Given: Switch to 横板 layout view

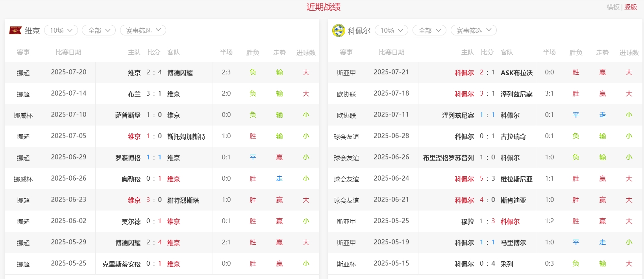Looking at the screenshot, I should coord(613,7).
